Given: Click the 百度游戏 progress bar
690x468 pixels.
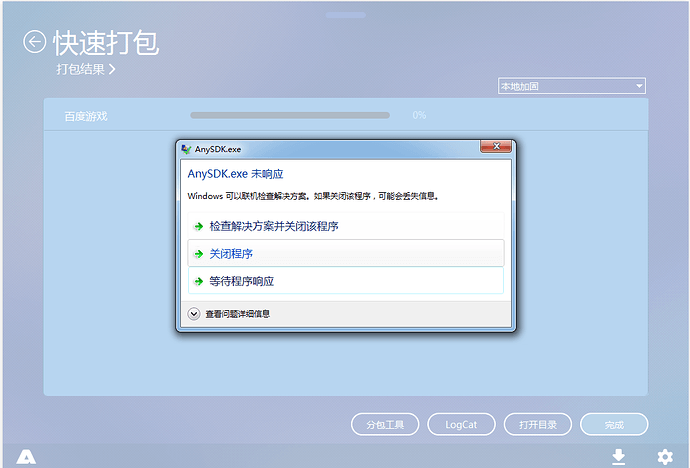Looking at the screenshot, I should 290,115.
